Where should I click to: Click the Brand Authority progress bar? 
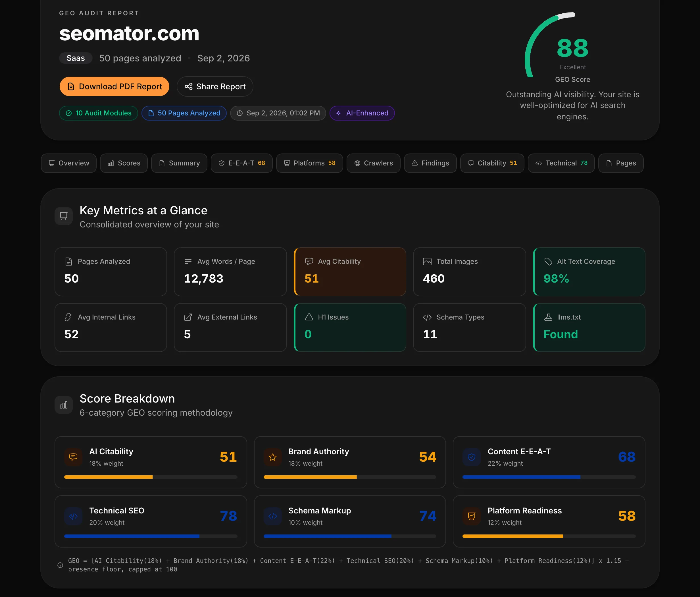click(x=350, y=477)
